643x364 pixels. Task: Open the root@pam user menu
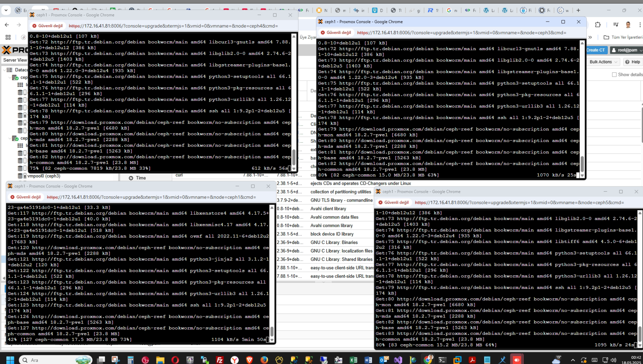[x=627, y=50]
